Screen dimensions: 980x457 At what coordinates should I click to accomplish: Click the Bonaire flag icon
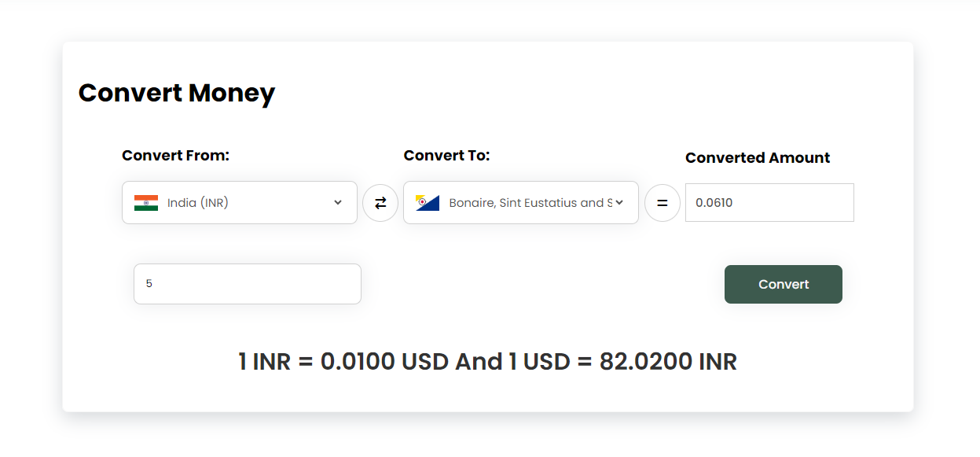pos(428,203)
